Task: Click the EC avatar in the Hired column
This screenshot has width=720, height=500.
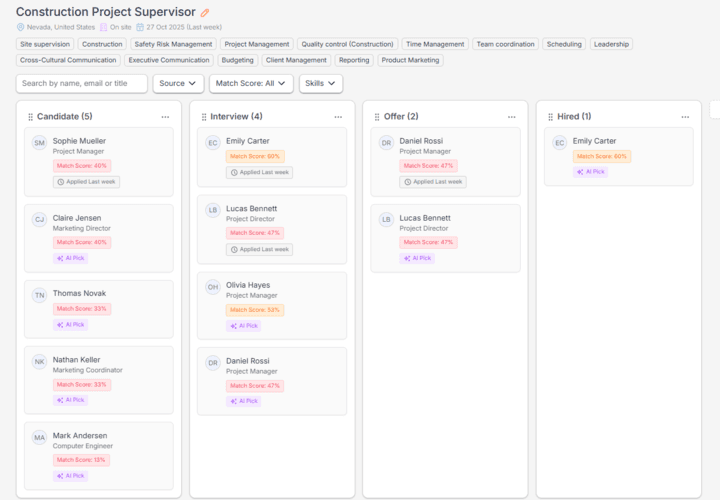Action: click(559, 143)
